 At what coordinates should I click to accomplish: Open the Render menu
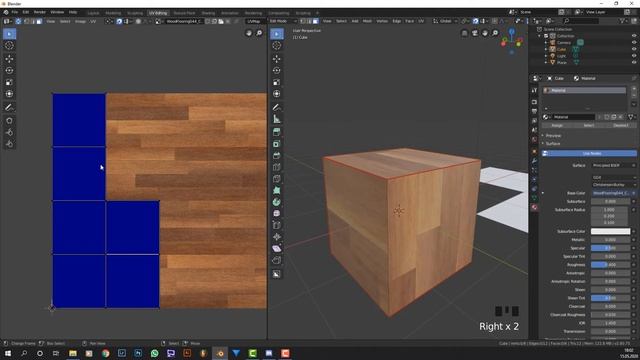coord(40,12)
